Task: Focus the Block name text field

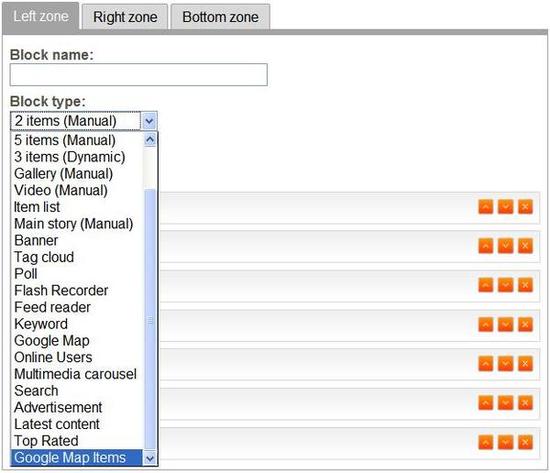Action: pyautogui.click(x=139, y=74)
